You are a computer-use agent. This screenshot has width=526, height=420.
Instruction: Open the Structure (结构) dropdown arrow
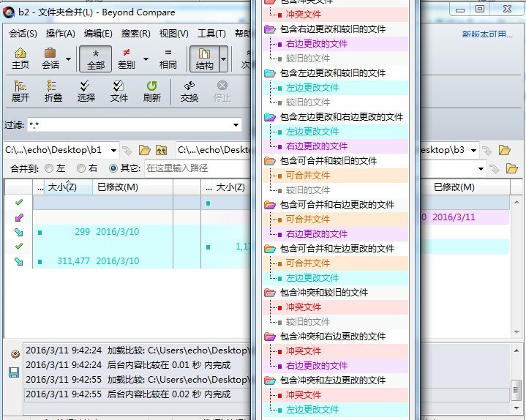224,59
